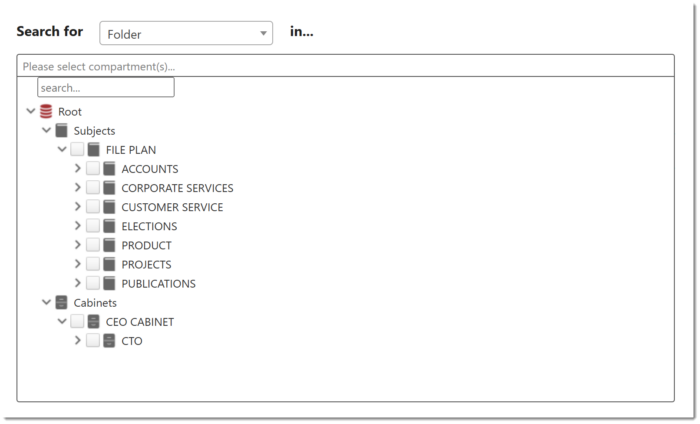The height and width of the screenshot is (424, 700).
Task: Click the FILE PLAN book icon
Action: click(94, 150)
